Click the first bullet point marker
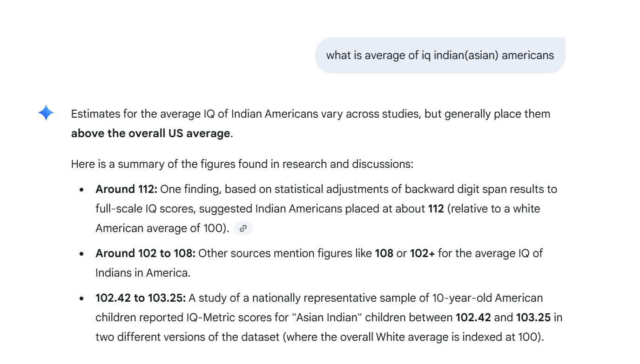 coord(81,190)
